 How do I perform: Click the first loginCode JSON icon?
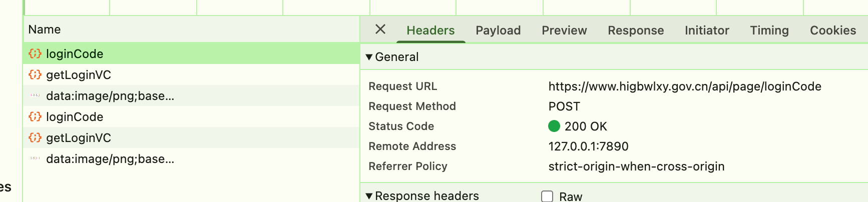click(x=35, y=53)
